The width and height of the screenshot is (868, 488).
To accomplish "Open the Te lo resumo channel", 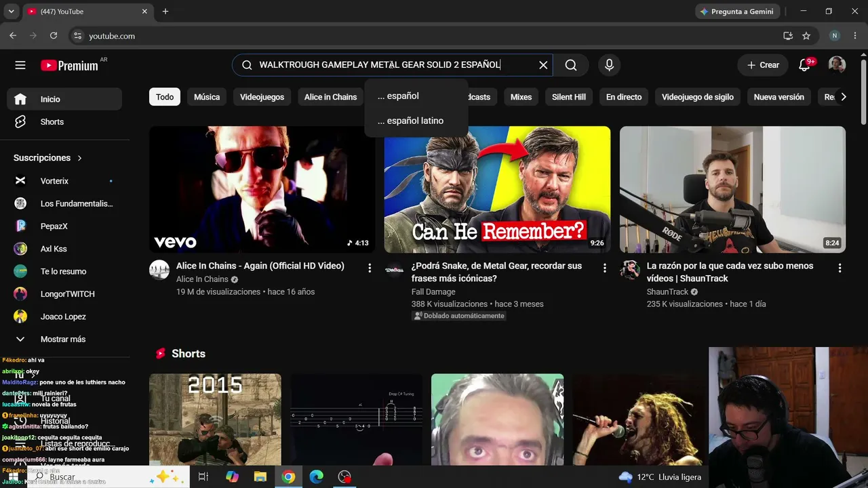I will pos(64,271).
